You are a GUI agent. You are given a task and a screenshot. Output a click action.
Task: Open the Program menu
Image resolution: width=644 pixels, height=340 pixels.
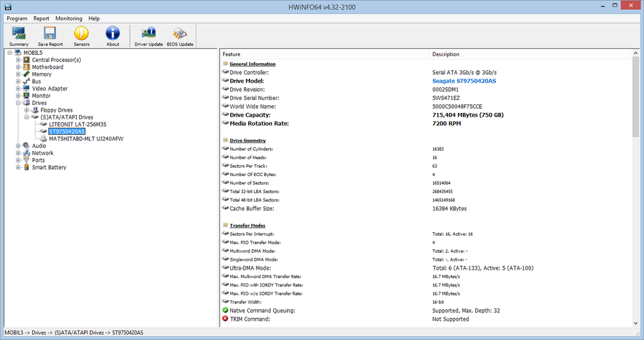17,19
